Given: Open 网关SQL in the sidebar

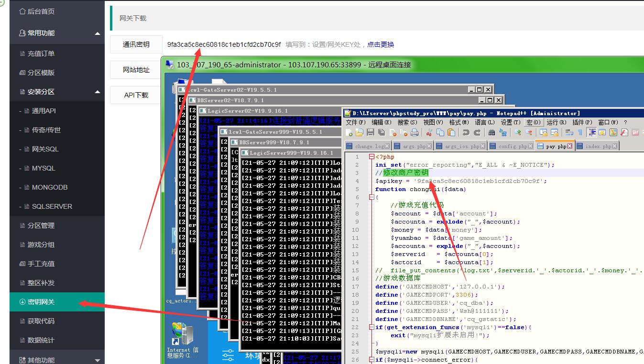Looking at the screenshot, I should [x=45, y=149].
